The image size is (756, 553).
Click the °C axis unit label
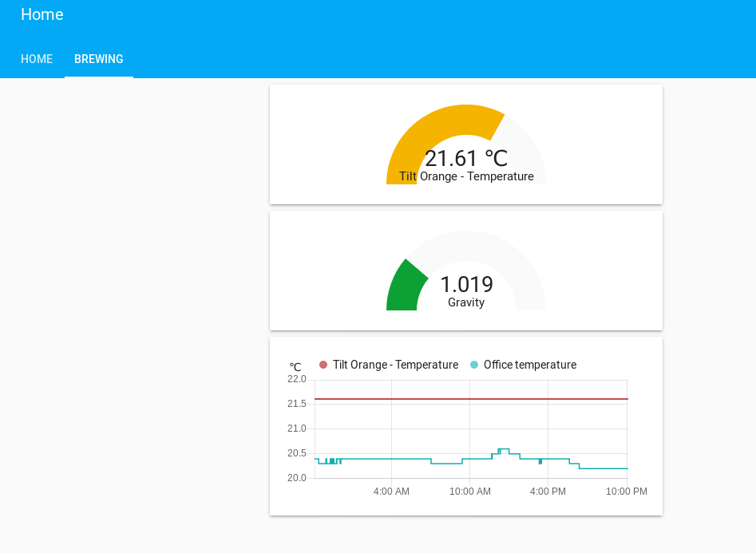[x=294, y=366]
